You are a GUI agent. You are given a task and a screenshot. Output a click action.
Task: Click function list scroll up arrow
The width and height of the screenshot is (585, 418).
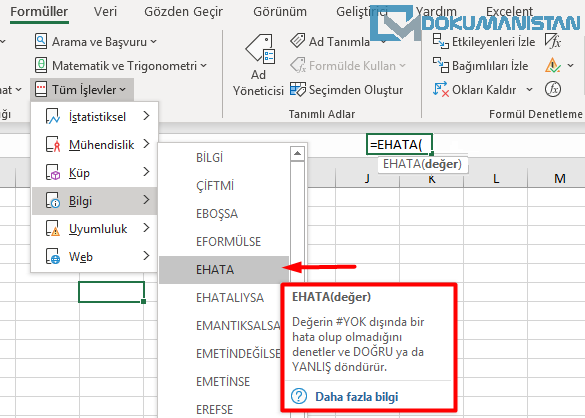point(297,153)
